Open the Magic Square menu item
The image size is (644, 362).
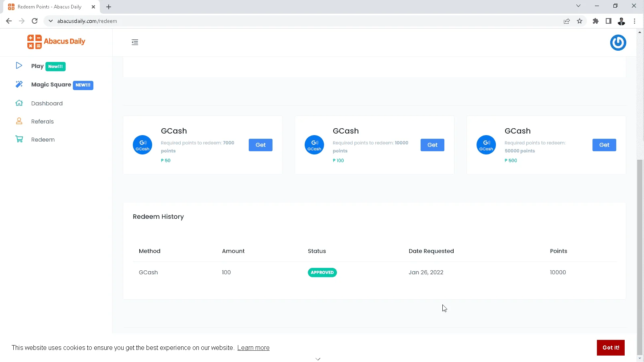51,84
